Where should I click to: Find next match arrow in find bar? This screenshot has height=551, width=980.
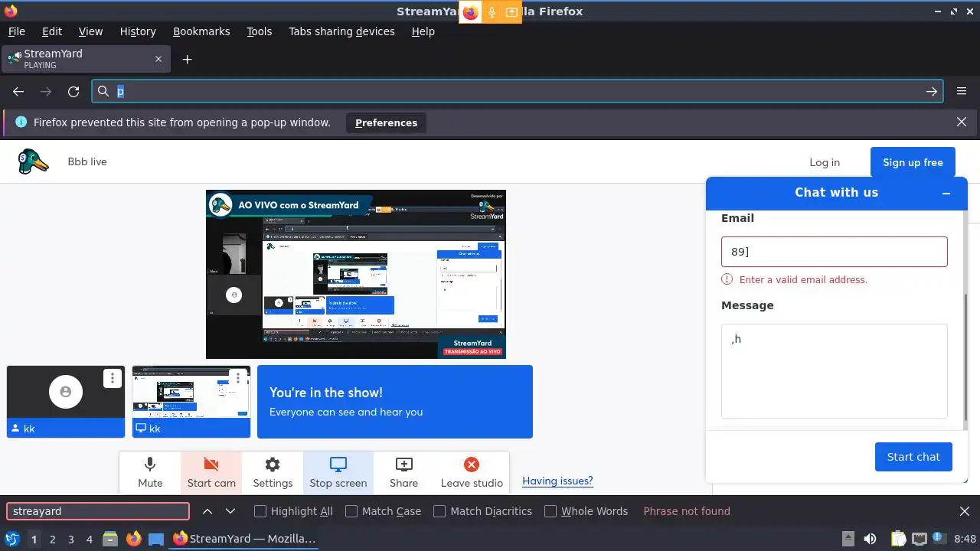[x=230, y=511]
